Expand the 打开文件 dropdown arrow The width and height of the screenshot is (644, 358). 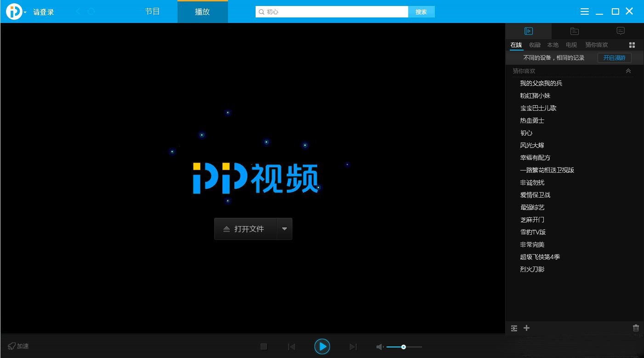point(285,229)
